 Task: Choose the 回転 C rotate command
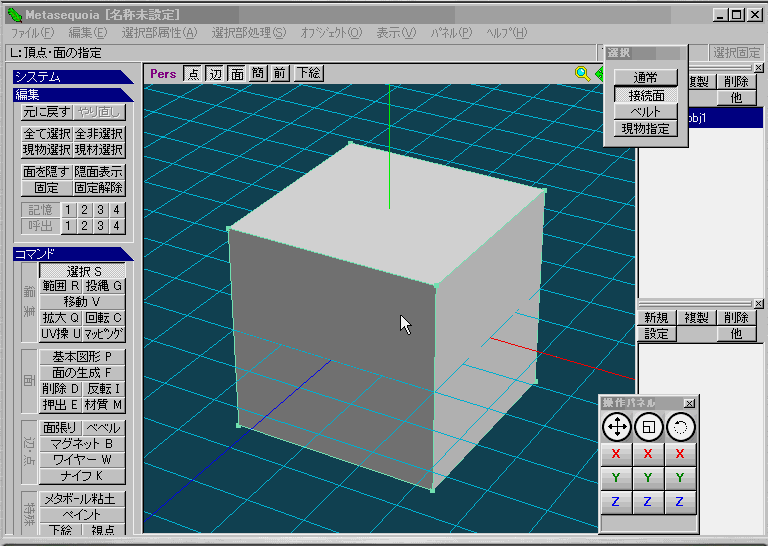104,318
